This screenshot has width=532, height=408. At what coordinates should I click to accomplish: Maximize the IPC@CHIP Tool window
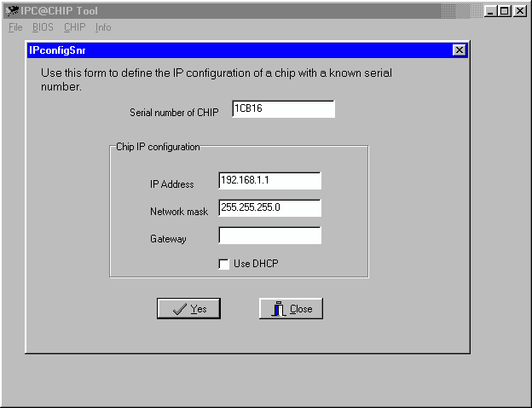[505, 11]
